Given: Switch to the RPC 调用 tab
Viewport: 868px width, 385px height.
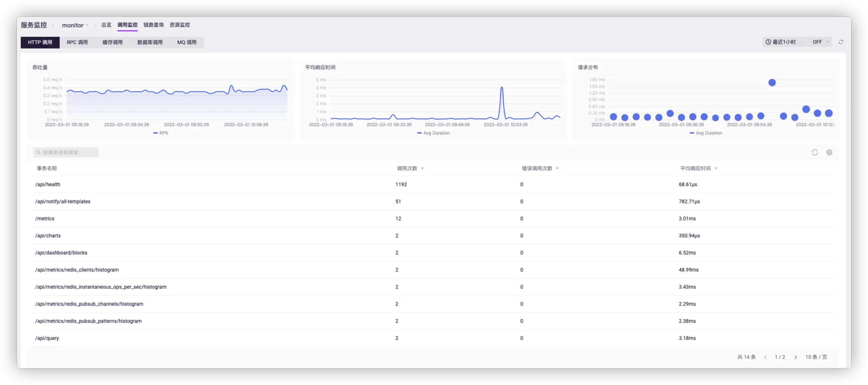Looking at the screenshot, I should pos(77,43).
